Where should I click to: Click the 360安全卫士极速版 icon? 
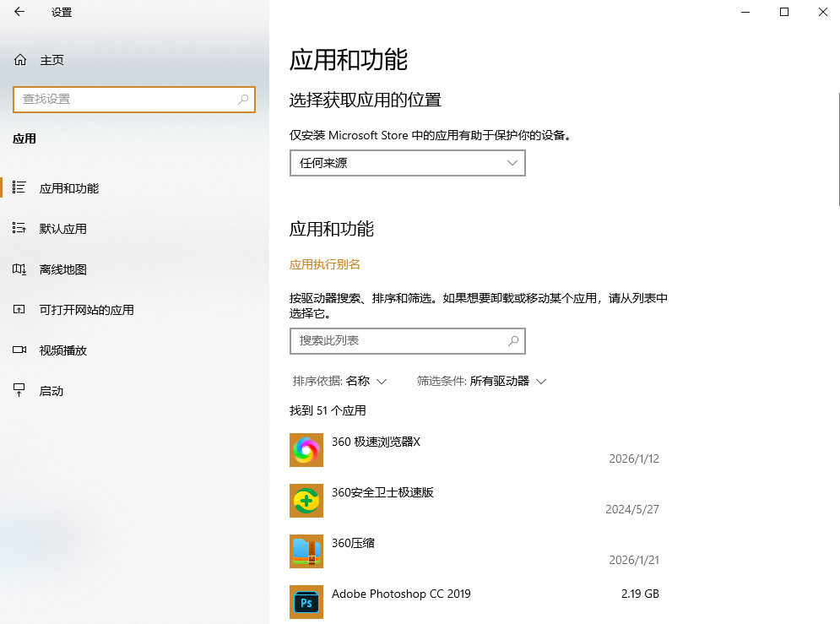click(x=306, y=501)
